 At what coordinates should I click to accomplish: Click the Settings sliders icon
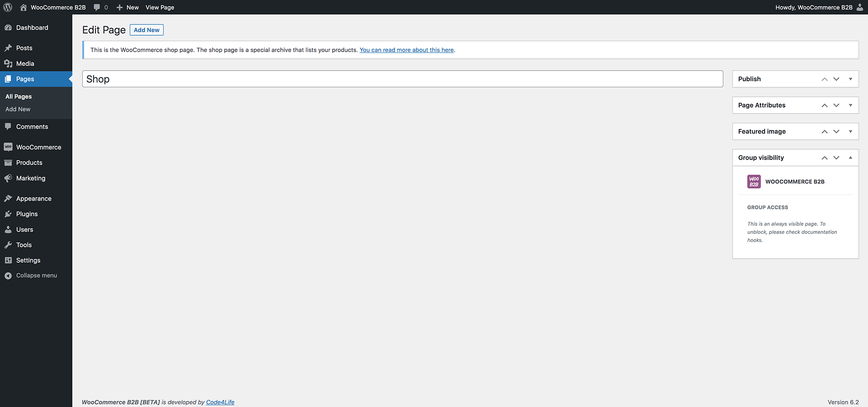pos(8,260)
